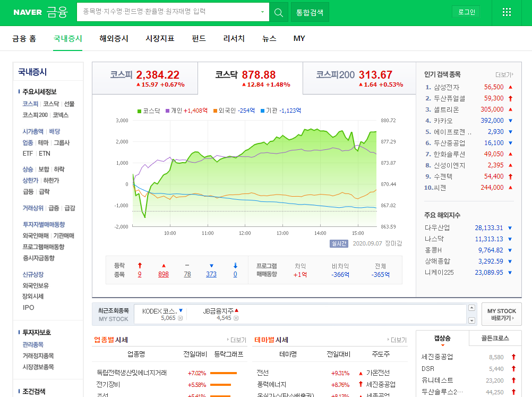Open 다우산업 overseas index
Image resolution: width=532 pixels, height=397 pixels.
[x=437, y=228]
